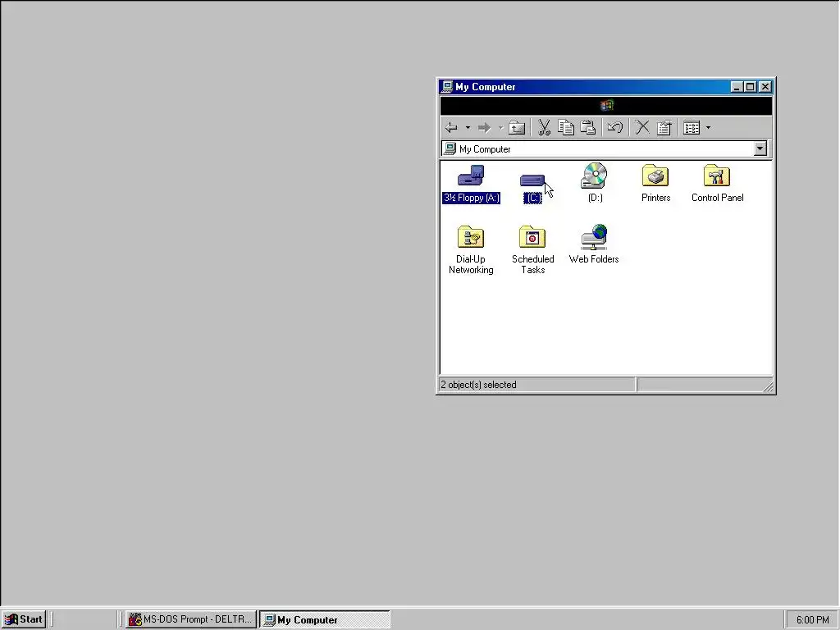The width and height of the screenshot is (840, 630).
Task: Open the Back history dropdown arrow
Action: (468, 127)
